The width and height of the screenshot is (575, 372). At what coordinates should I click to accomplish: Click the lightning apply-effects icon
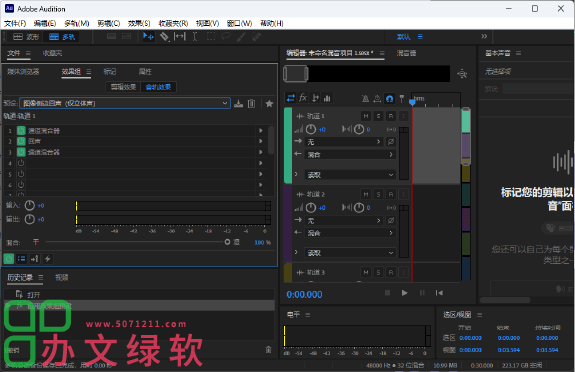click(x=47, y=259)
